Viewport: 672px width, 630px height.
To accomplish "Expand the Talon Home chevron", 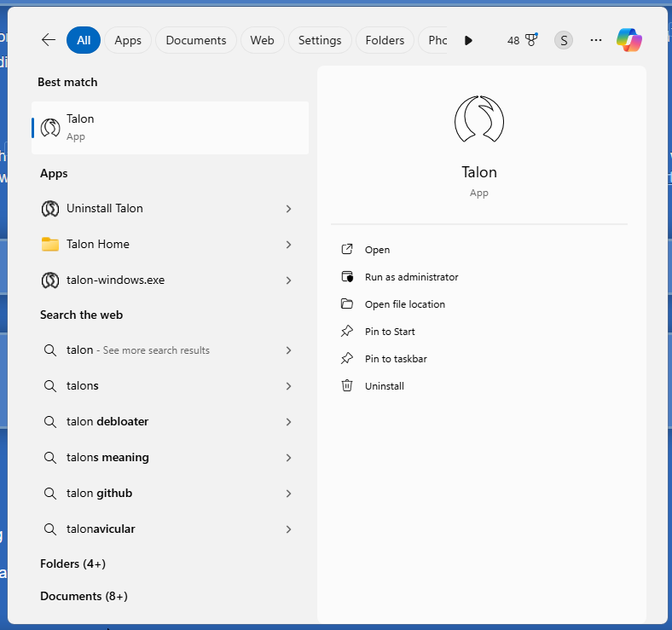I will pyautogui.click(x=288, y=245).
